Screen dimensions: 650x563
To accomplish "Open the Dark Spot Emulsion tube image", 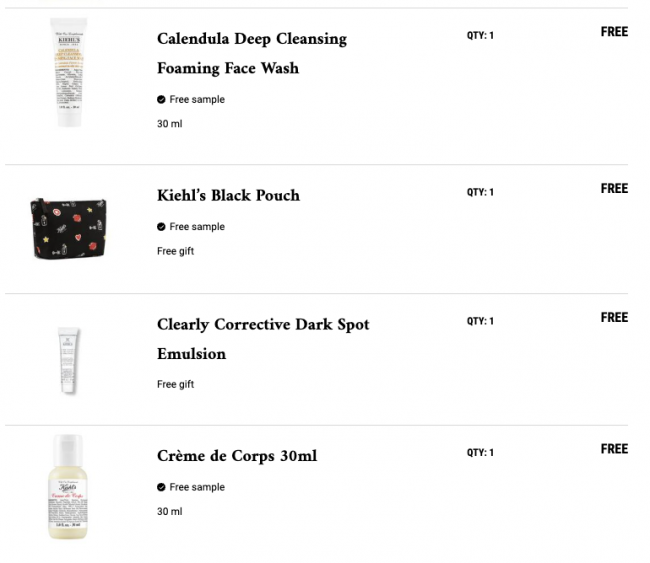I will click(68, 360).
